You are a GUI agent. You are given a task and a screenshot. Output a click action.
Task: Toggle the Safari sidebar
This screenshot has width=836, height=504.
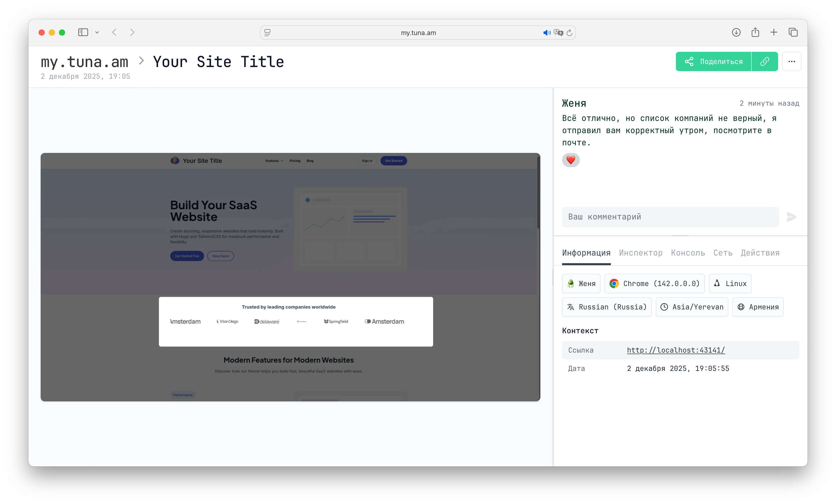[83, 32]
